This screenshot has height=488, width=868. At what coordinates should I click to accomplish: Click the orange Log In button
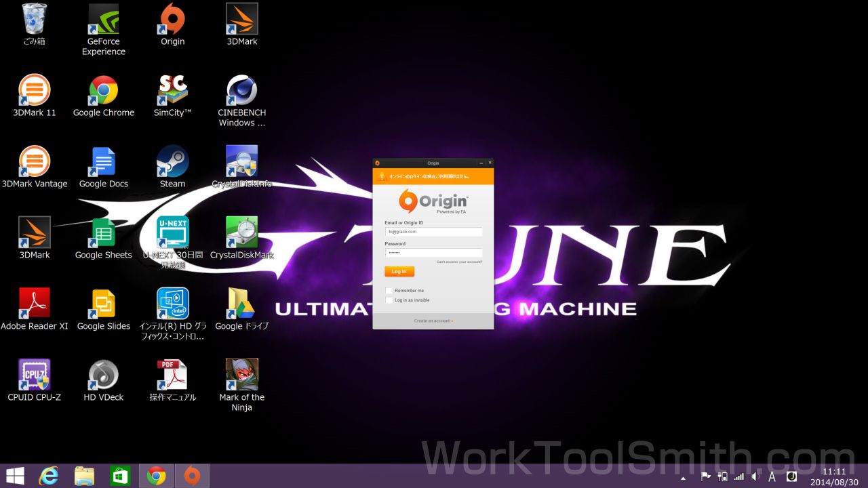click(399, 271)
